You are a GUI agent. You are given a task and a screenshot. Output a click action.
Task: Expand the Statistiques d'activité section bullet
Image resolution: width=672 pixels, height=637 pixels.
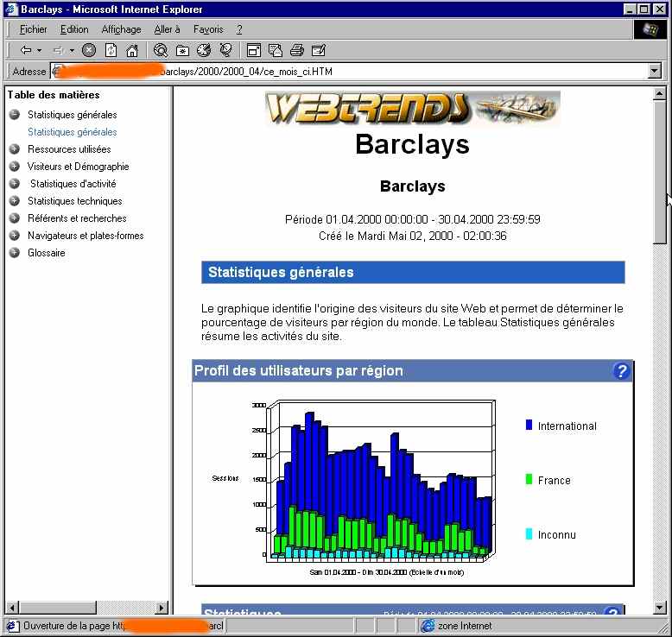(x=15, y=183)
